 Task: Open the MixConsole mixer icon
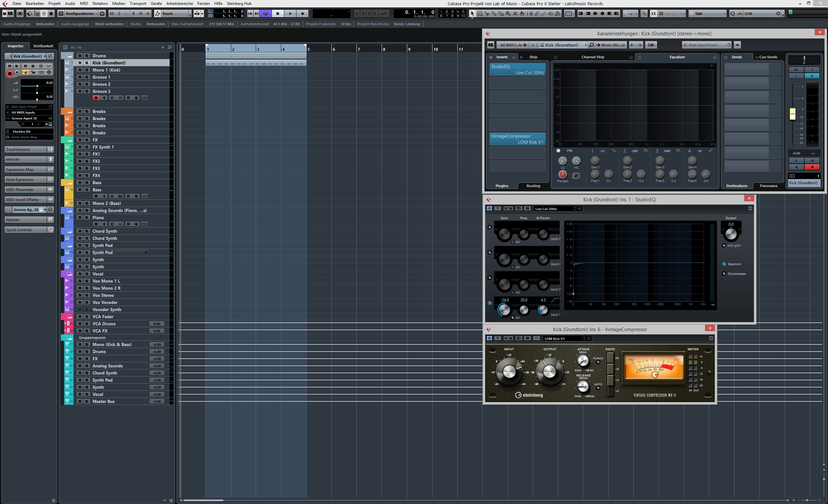pos(44,14)
